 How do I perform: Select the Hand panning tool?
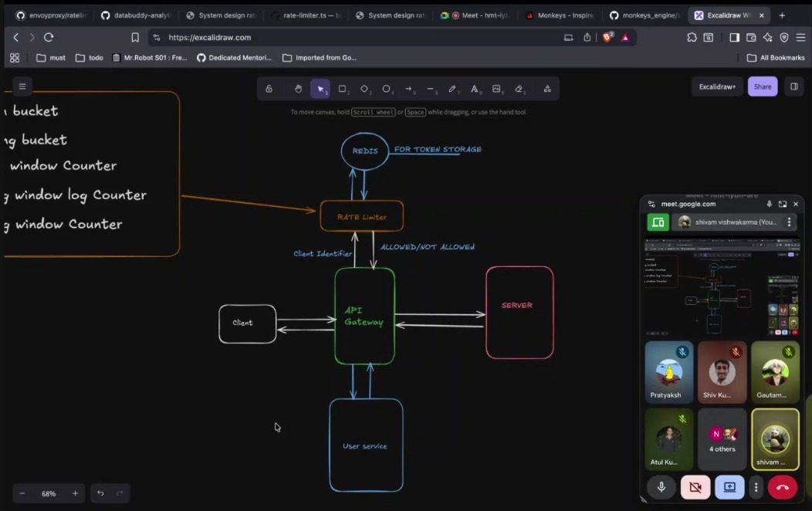(x=298, y=89)
